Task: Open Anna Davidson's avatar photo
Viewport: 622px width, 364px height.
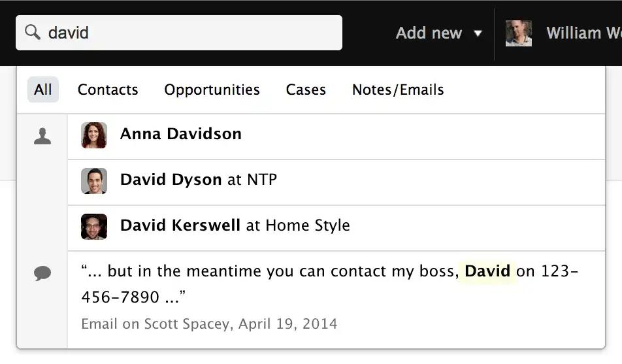Action: point(94,135)
